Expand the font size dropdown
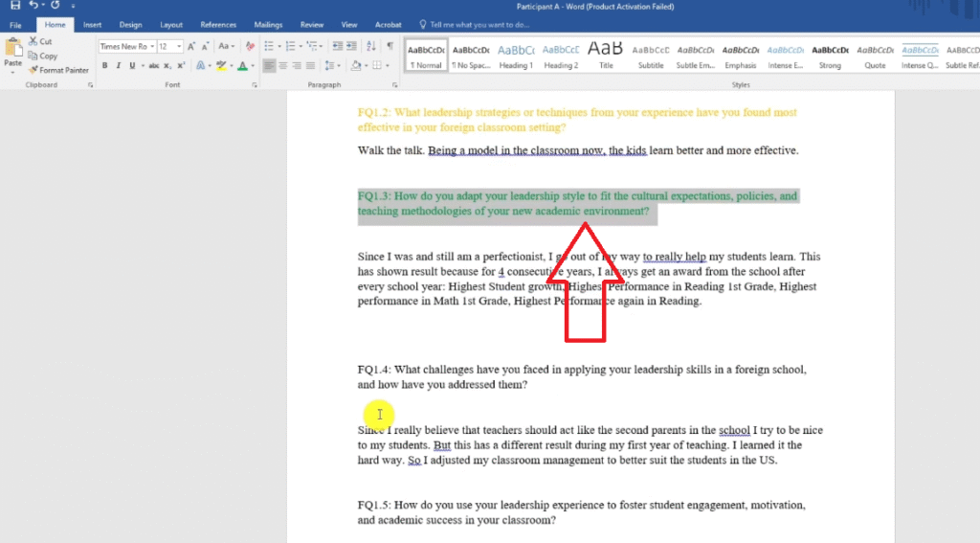 pyautogui.click(x=179, y=46)
